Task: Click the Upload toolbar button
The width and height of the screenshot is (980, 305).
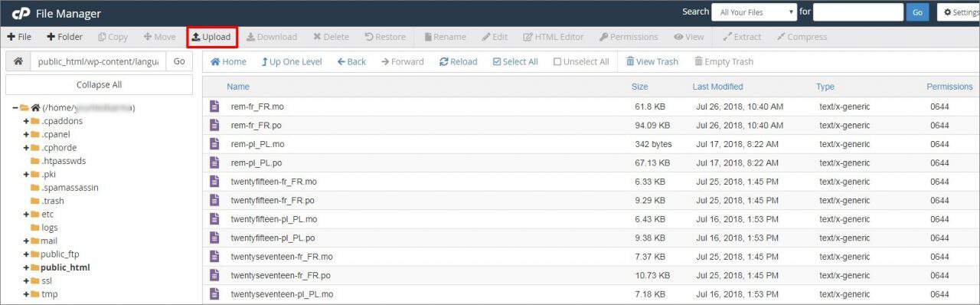Action: (211, 37)
